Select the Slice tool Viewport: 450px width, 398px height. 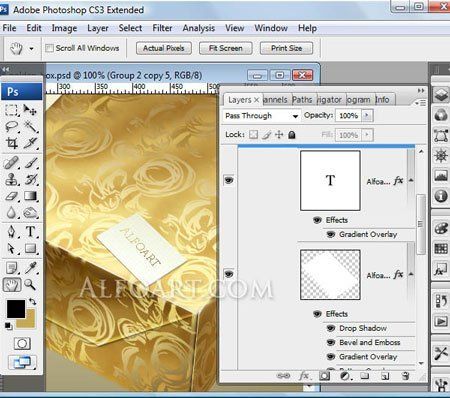pyautogui.click(x=30, y=143)
